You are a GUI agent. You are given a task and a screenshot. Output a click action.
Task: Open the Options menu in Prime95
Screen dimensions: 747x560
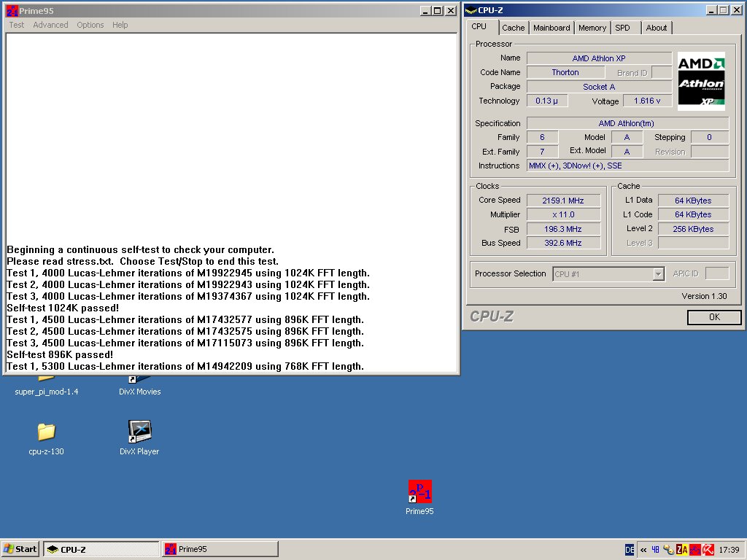(90, 25)
